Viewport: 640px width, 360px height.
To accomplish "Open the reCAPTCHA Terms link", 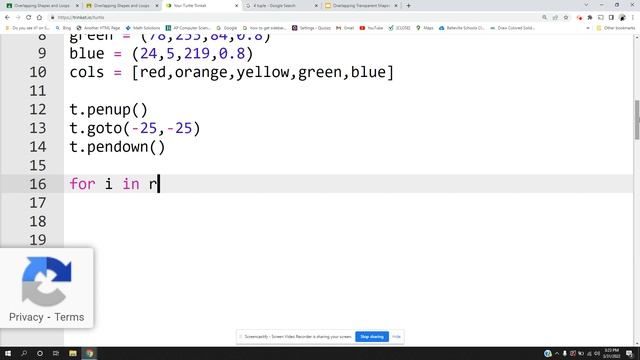I will click(69, 317).
